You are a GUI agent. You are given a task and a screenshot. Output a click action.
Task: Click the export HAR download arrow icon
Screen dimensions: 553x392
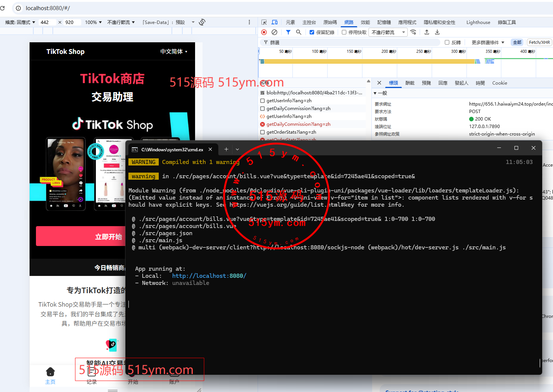437,32
